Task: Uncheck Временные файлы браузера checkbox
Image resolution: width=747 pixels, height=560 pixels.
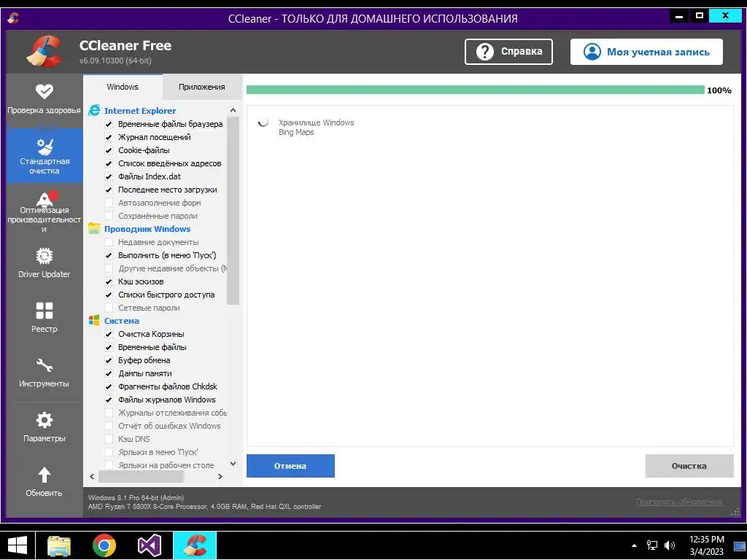Action: point(109,124)
